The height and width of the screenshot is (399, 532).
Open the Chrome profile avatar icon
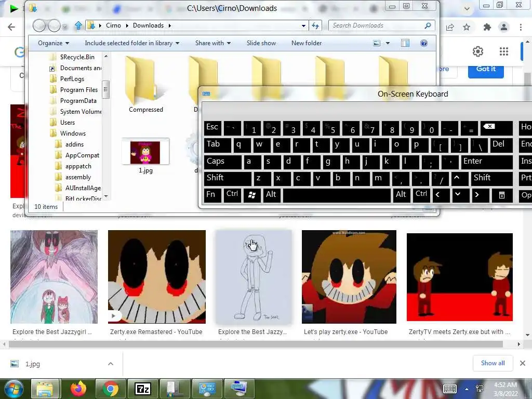pos(504,27)
